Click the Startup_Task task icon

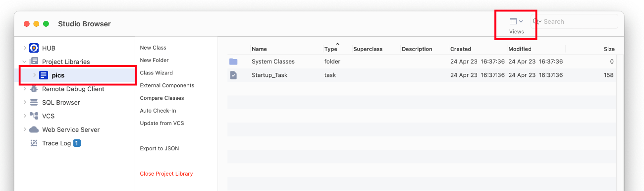click(233, 75)
